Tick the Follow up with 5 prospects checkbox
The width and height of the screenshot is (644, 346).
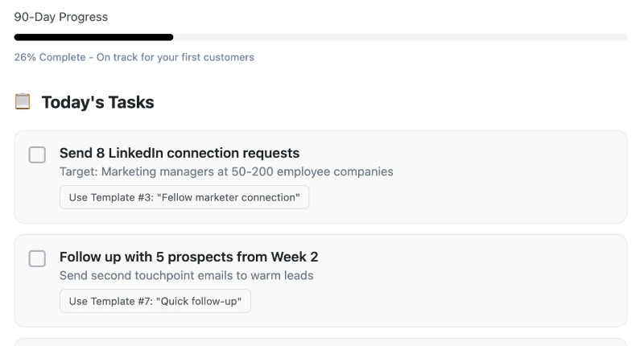[x=37, y=258]
